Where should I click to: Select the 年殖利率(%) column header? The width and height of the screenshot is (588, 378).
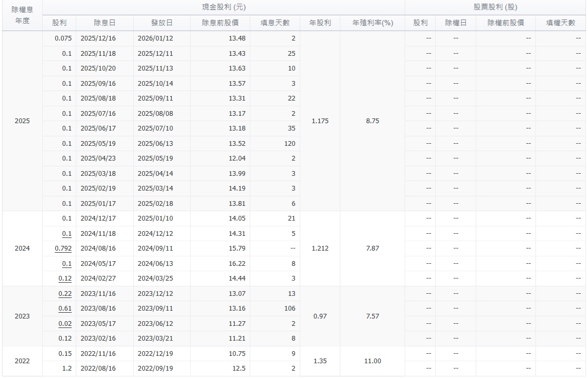tap(373, 23)
